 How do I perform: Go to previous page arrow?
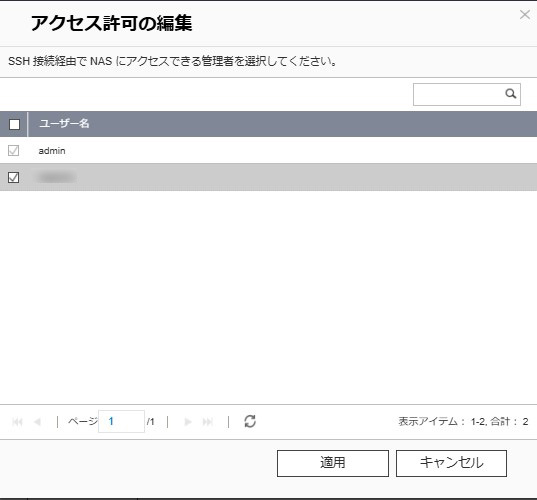tap(38, 422)
